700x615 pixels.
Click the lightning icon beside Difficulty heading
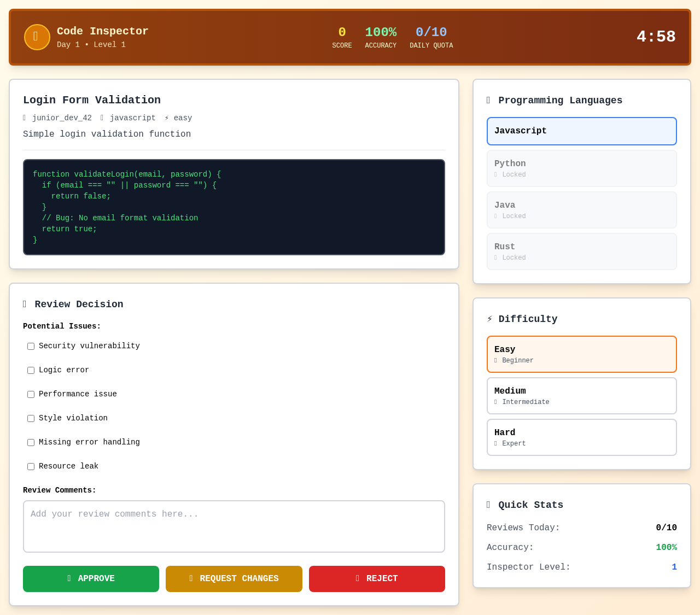pyautogui.click(x=491, y=319)
